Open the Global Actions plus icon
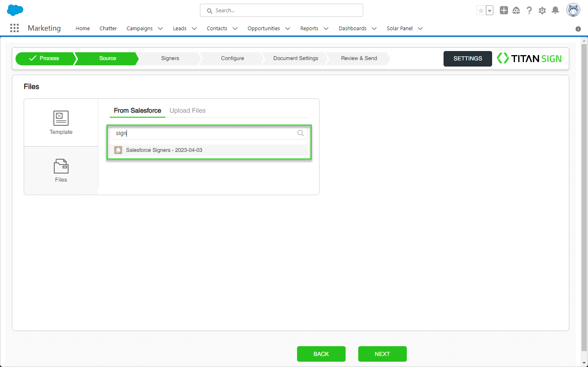Image resolution: width=588 pixels, height=367 pixels. [x=504, y=10]
